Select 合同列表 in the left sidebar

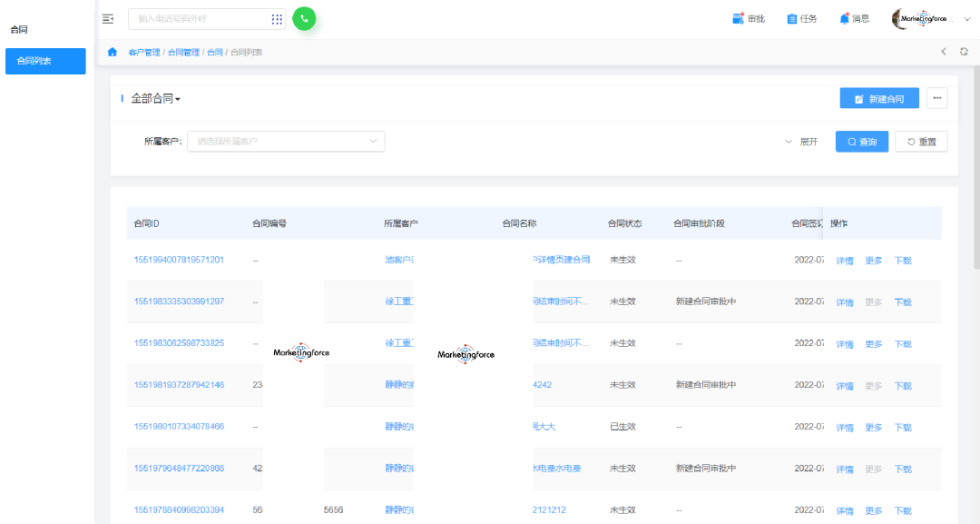pyautogui.click(x=45, y=62)
